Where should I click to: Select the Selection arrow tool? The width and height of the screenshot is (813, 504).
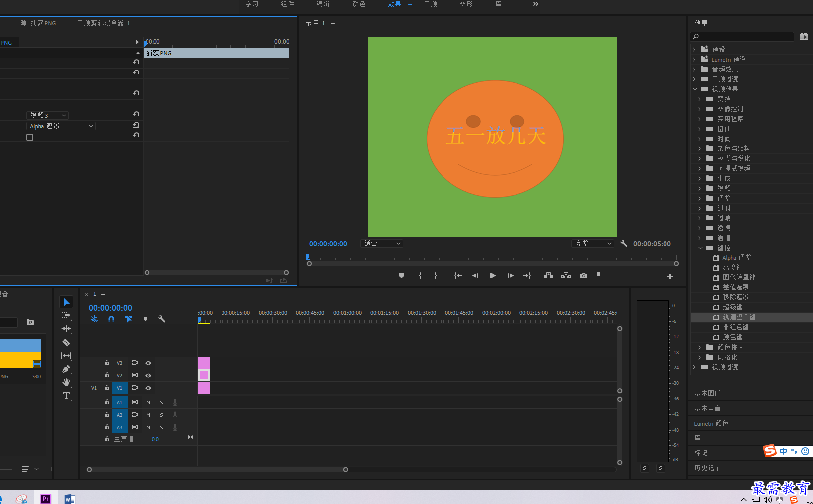pyautogui.click(x=66, y=302)
